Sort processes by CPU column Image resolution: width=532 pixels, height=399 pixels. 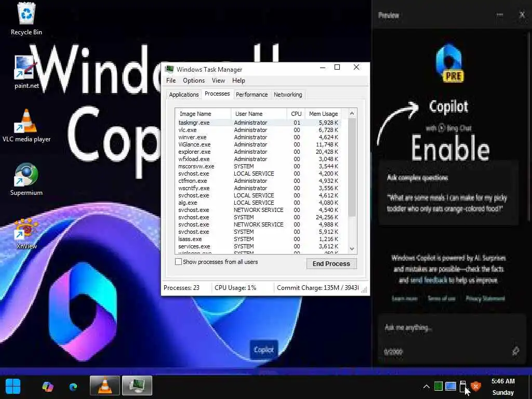coord(296,114)
